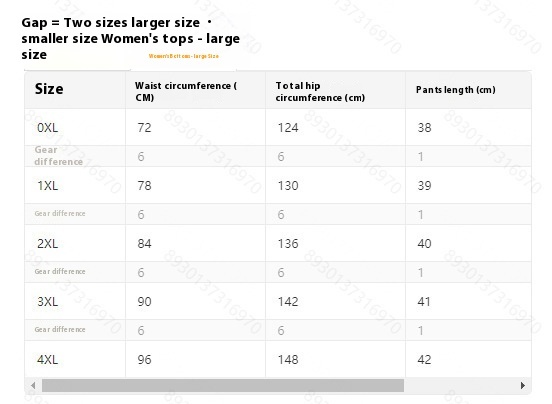Screen dimensions: 552x404
Task: Click the left scroll arrow of the table
Action: pos(33,385)
